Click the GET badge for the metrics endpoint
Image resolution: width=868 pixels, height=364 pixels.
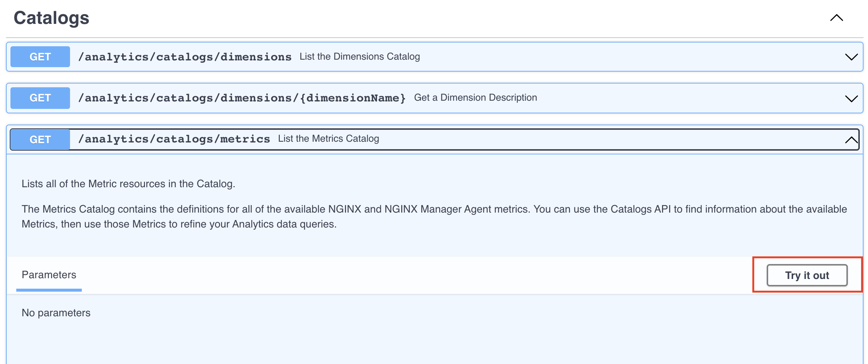click(x=40, y=139)
